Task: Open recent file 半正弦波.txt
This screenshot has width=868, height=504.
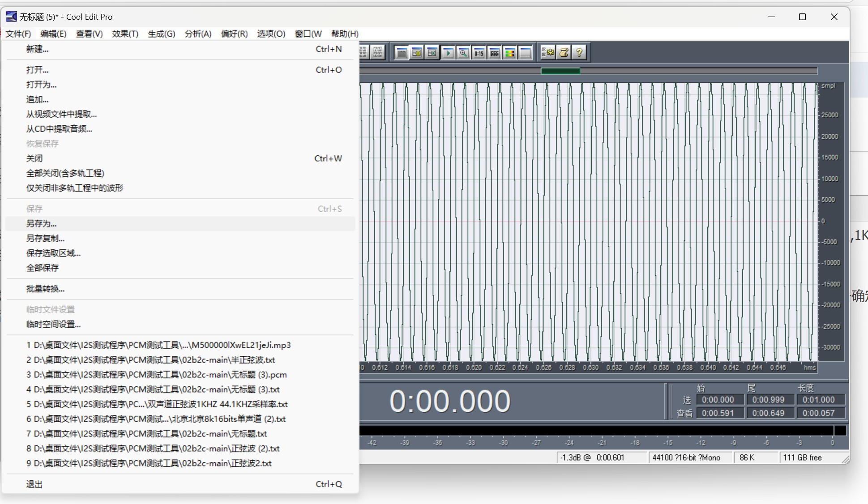Action: coord(180,360)
